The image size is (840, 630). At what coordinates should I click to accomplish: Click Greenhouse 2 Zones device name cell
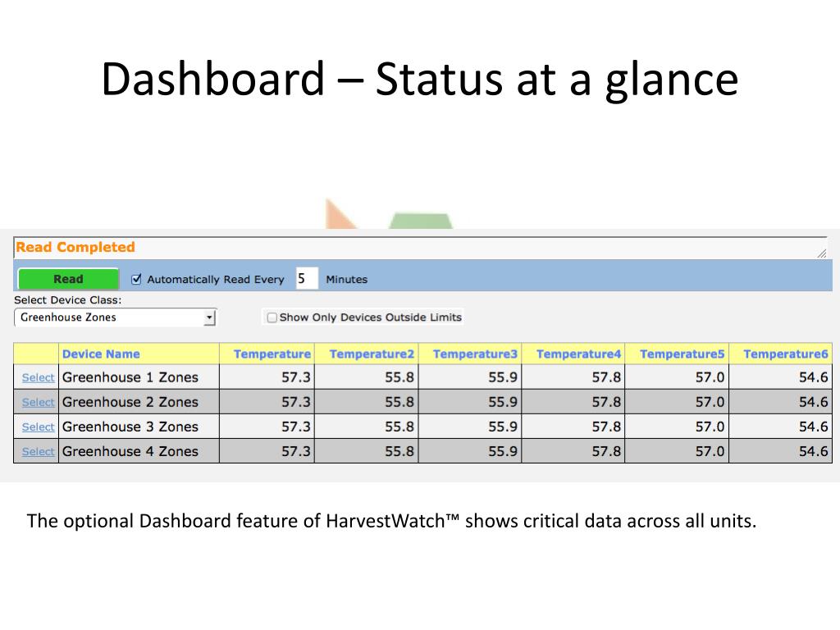[139, 402]
